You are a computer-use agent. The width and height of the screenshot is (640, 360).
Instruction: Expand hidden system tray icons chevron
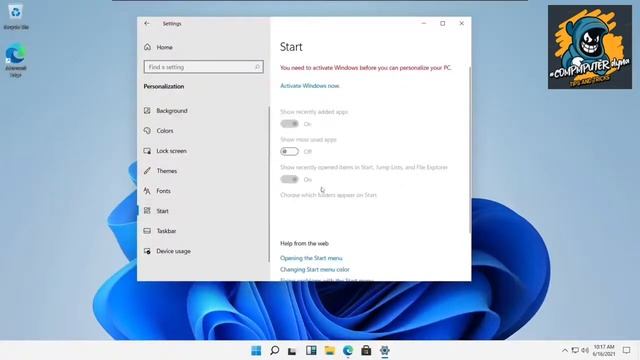pyautogui.click(x=565, y=351)
